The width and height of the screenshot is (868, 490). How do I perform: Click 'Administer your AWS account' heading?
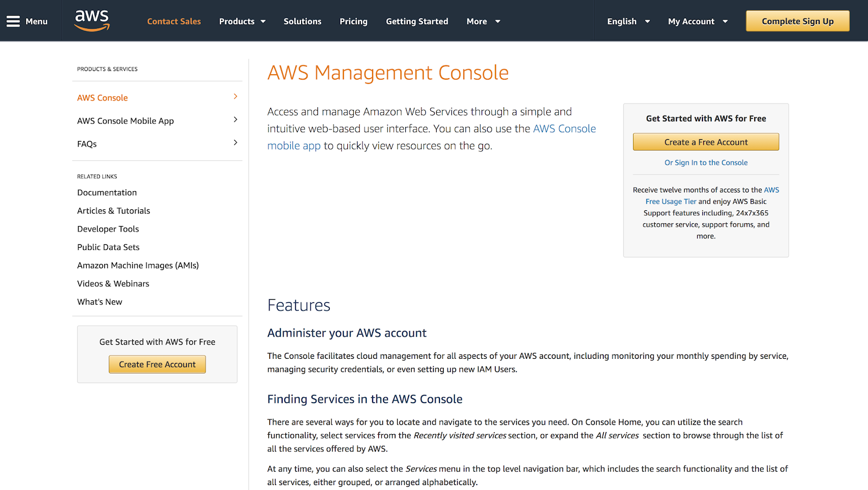pyautogui.click(x=347, y=333)
